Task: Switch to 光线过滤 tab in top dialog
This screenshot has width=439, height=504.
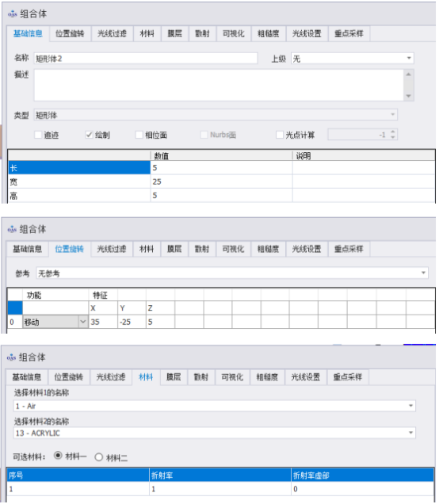Action: click(112, 34)
